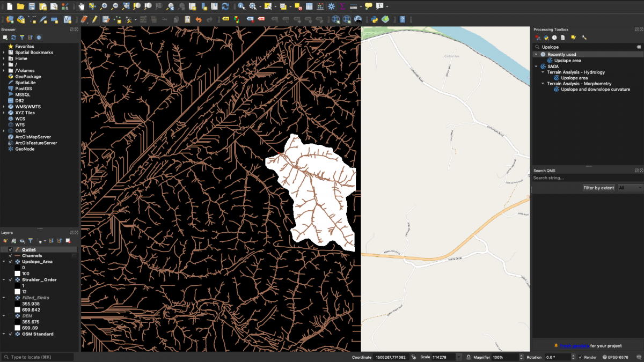
Task: Open a project using the folder icon
Action: click(x=20, y=6)
